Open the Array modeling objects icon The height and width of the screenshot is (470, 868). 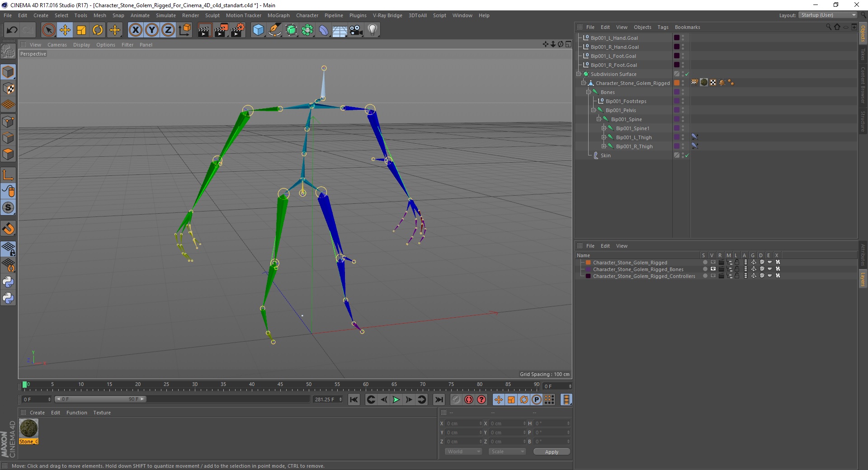pyautogui.click(x=308, y=30)
